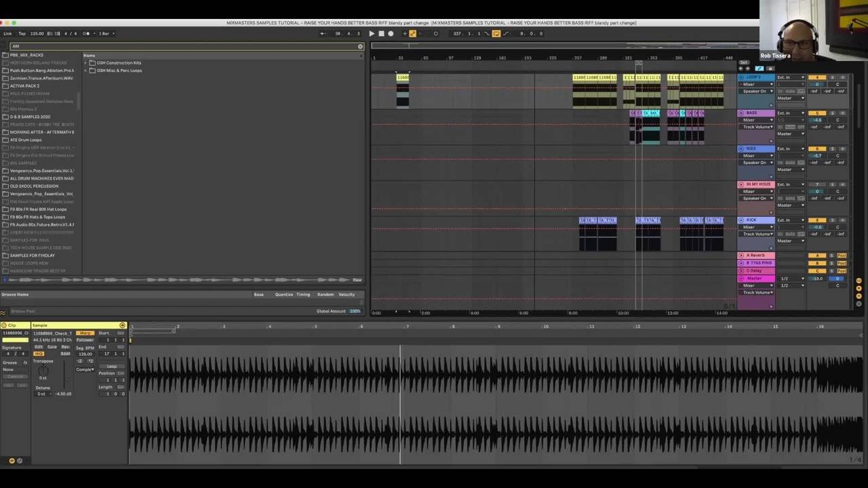This screenshot has width=868, height=488.
Task: Toggle the Automation Arm button
Action: click(x=412, y=33)
